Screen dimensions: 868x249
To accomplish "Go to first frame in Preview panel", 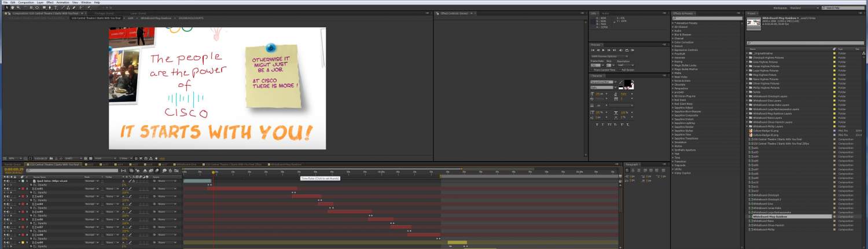I will 593,50.
